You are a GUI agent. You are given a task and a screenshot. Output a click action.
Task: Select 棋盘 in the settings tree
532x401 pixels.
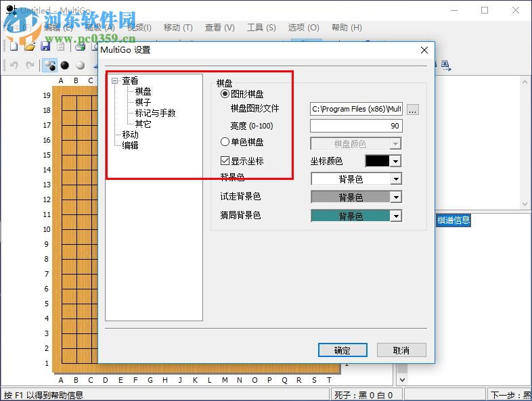point(143,91)
